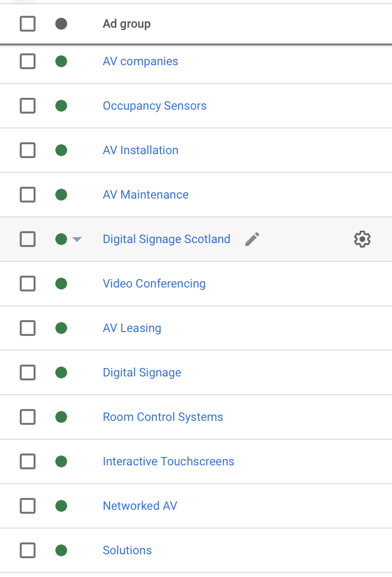Image resolution: width=392 pixels, height=577 pixels.
Task: Click the status icon in the header row
Action: [61, 24]
